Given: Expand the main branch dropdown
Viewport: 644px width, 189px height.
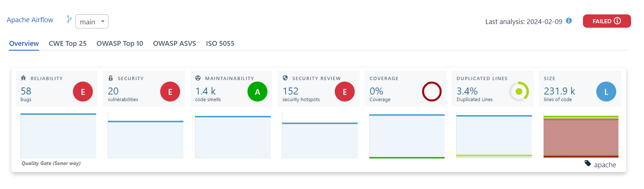Looking at the screenshot, I should click(92, 21).
